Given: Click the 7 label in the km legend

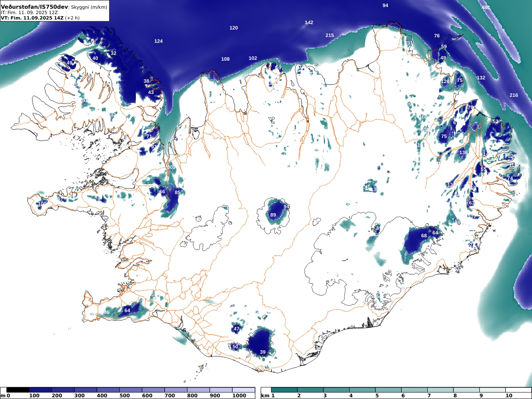Looking at the screenshot, I should (429, 396).
